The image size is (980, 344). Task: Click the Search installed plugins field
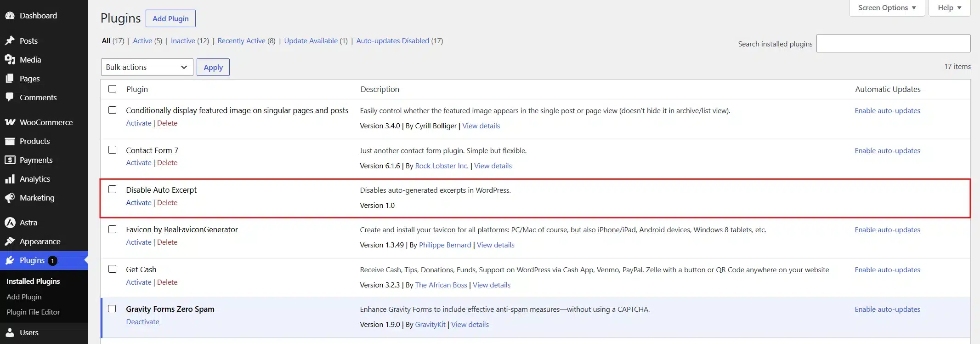[x=893, y=44]
